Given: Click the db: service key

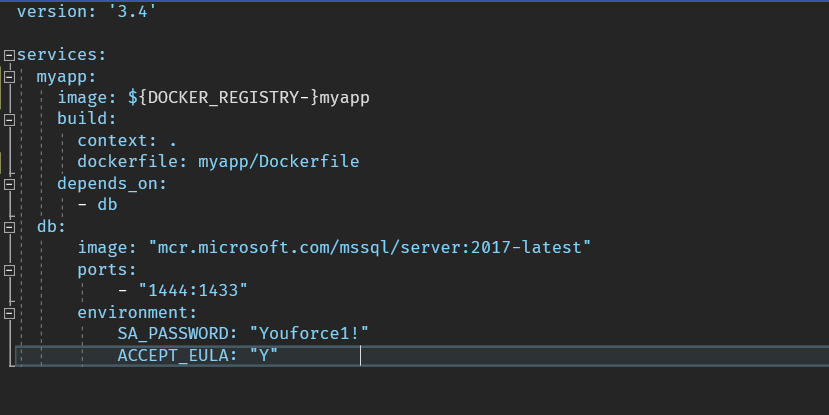Looking at the screenshot, I should (51, 227).
